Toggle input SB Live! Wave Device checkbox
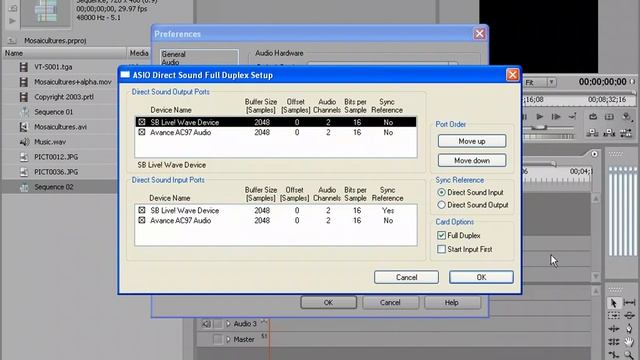Image resolution: width=640 pixels, height=360 pixels. [x=142, y=210]
